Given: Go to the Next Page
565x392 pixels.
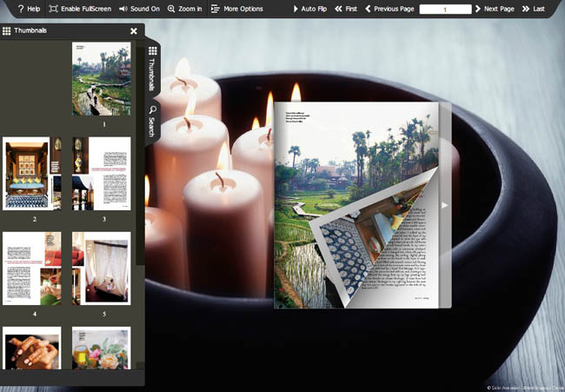Looking at the screenshot, I should tap(495, 9).
